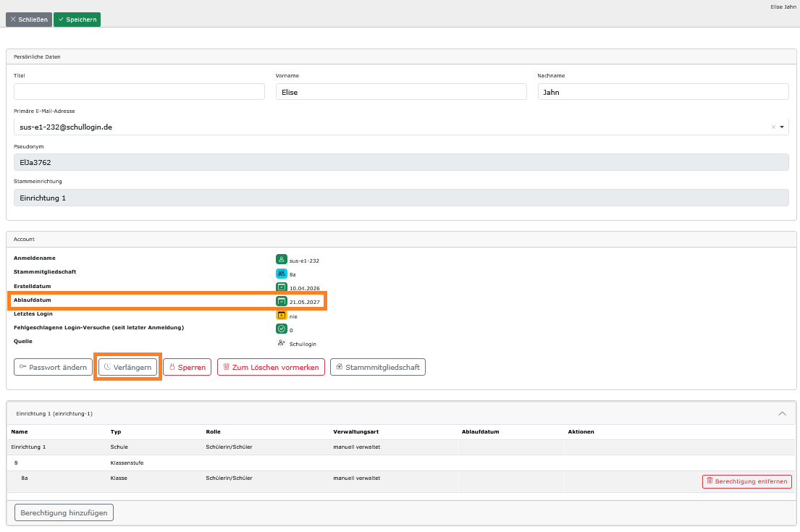Click Zum Löschen vormerken button

(271, 367)
